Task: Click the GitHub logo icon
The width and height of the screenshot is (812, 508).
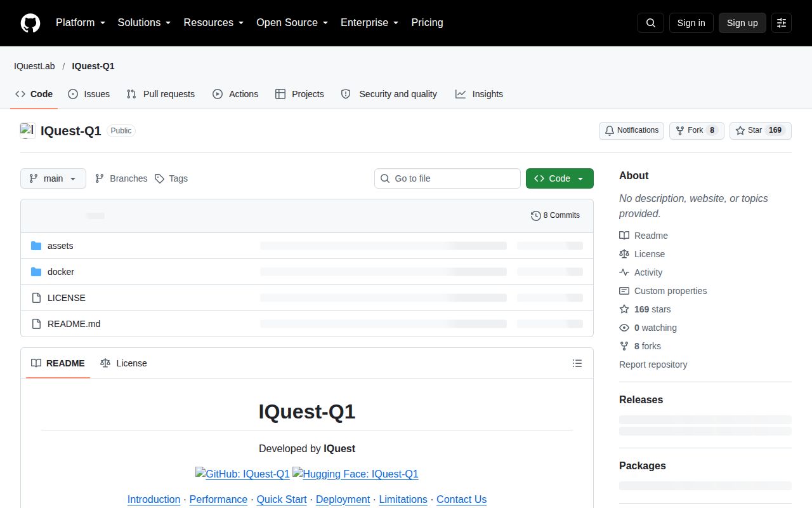Action: [30, 23]
